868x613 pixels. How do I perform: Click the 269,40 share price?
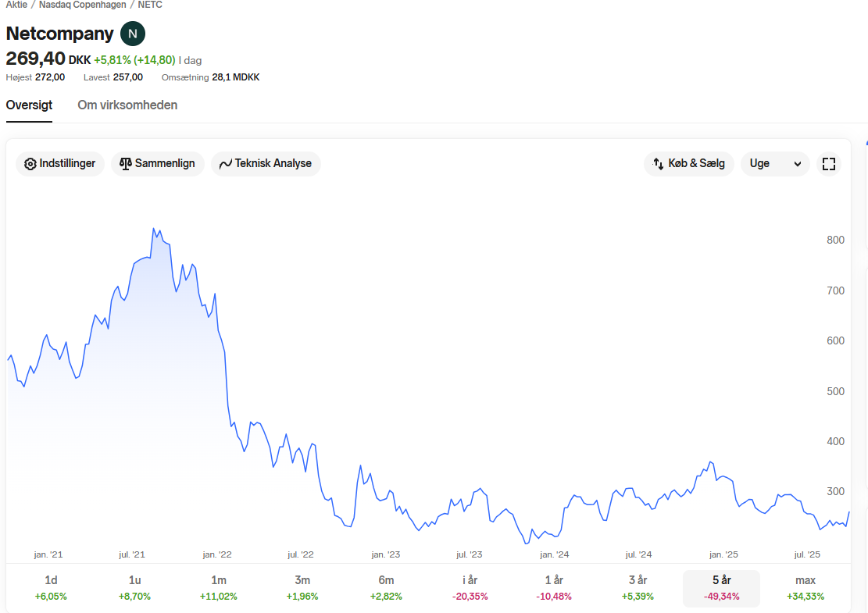click(x=35, y=59)
